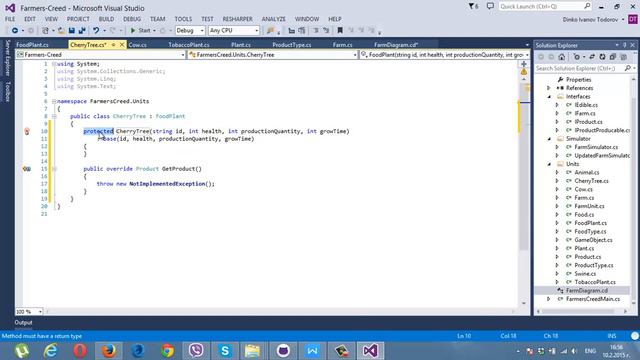Open the Debug configuration dropdown

pyautogui.click(x=190, y=31)
